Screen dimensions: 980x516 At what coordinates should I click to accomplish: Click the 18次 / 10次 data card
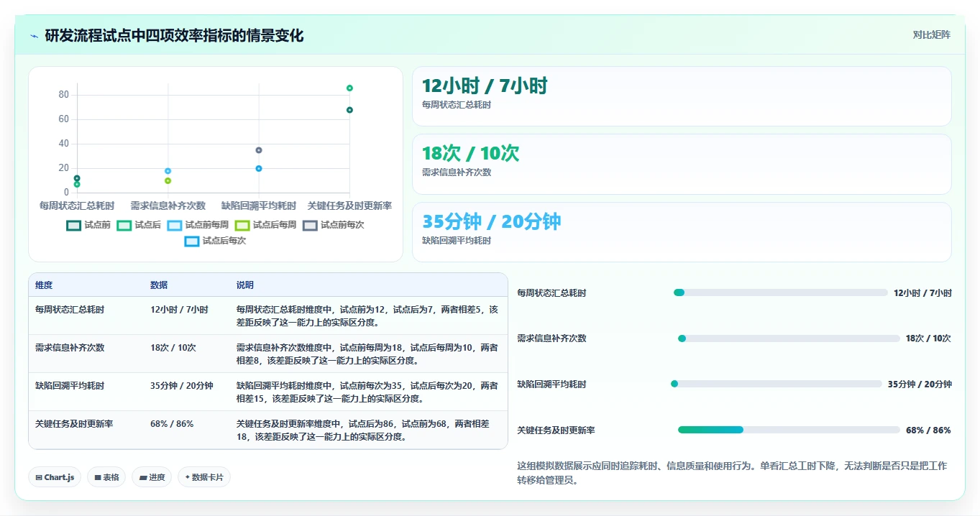click(x=682, y=164)
